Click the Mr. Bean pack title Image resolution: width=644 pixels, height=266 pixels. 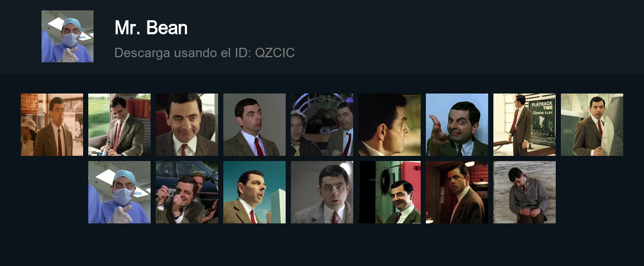point(151,28)
